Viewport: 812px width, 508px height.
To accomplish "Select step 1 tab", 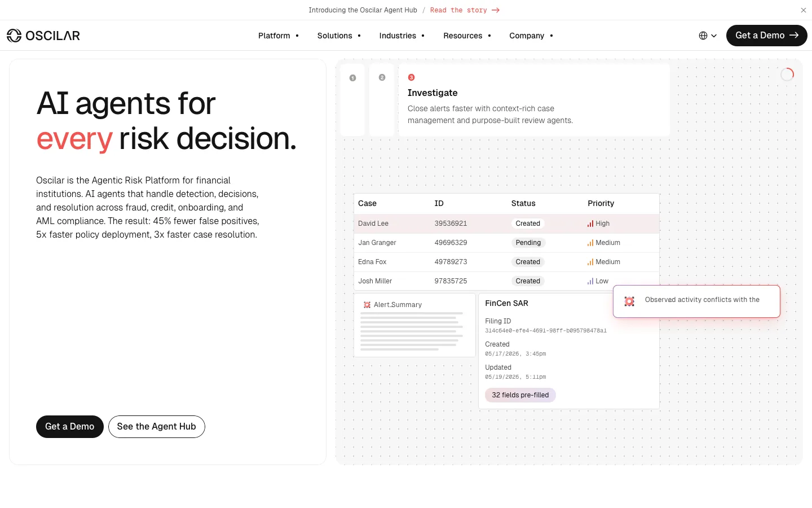I will pyautogui.click(x=353, y=100).
